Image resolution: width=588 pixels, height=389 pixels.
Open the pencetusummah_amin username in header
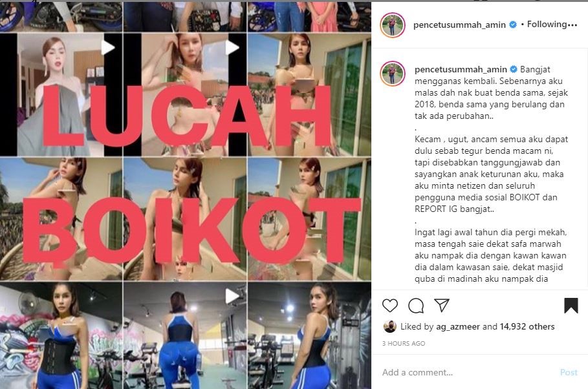(x=459, y=25)
